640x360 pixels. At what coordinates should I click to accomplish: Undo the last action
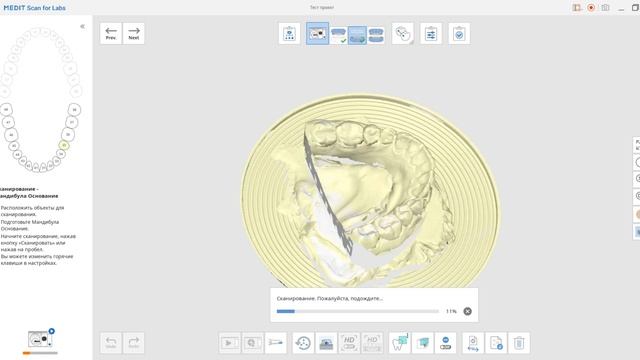pos(111,343)
